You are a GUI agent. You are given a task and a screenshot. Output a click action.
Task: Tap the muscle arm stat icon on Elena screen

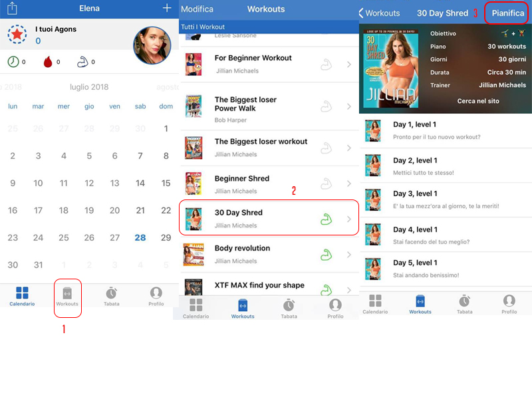click(82, 62)
